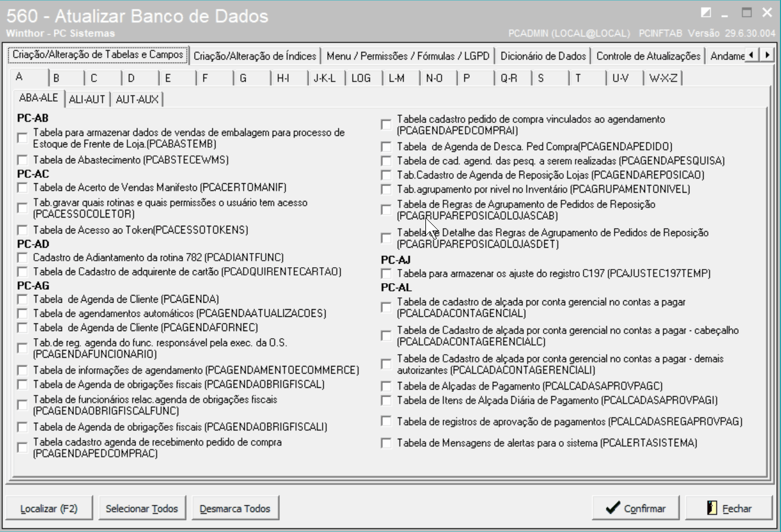Select PCAGENDAPEDIDO checkbox
The image size is (781, 532).
tap(386, 147)
